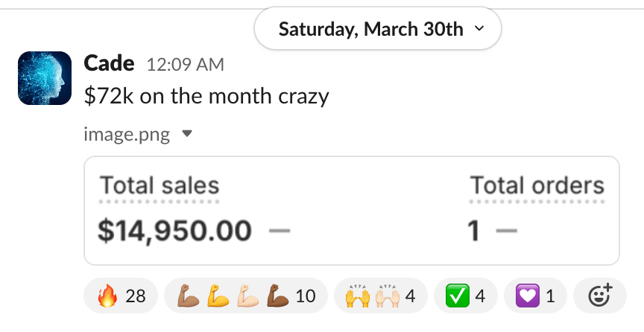Toggle the fire emoji reaction
The width and height of the screenshot is (644, 332).
click(121, 296)
